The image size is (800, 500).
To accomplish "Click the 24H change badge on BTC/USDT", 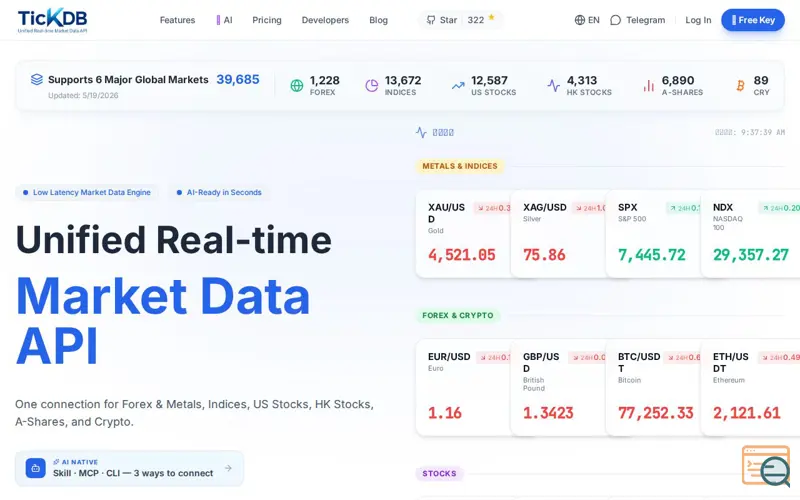I will coord(682,357).
